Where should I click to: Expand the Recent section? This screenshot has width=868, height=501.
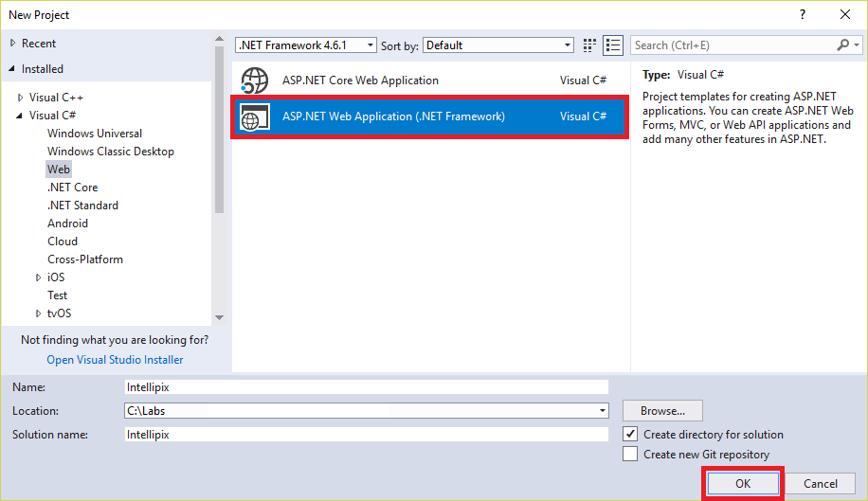click(12, 44)
